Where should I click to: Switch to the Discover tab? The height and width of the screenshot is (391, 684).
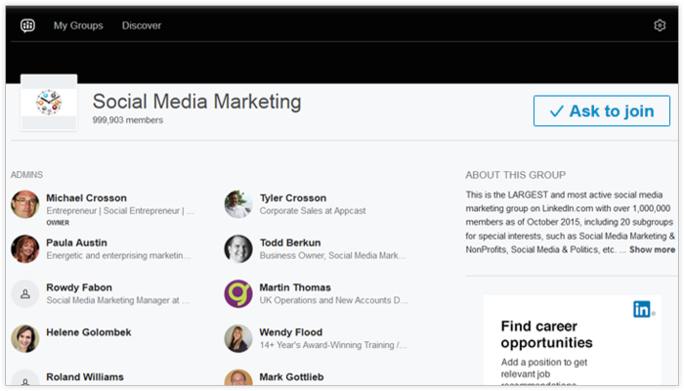[x=141, y=25]
